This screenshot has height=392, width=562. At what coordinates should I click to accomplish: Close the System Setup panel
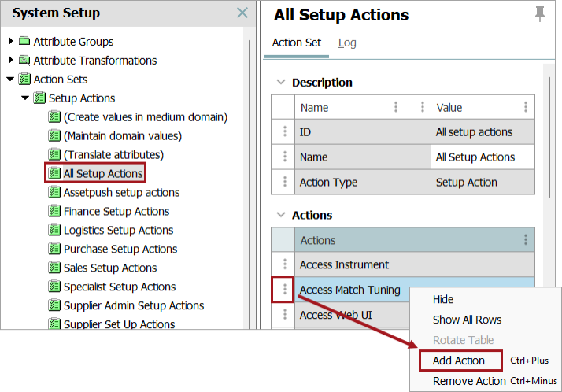coord(242,13)
